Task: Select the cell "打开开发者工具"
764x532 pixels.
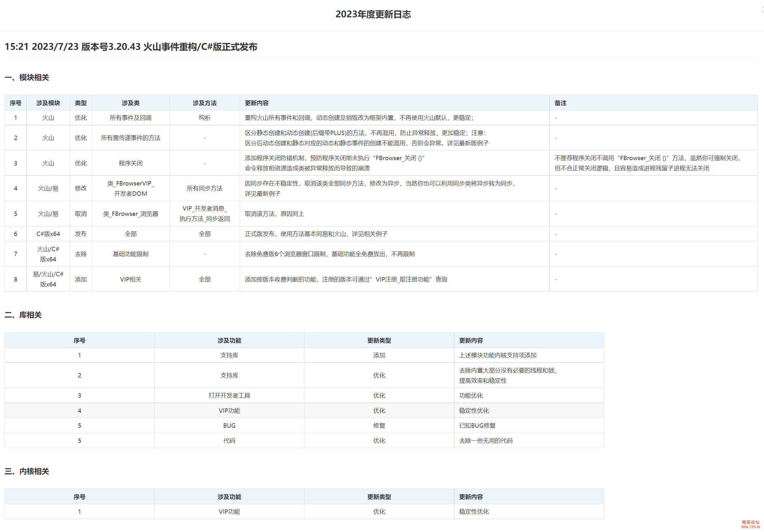Action: click(229, 395)
